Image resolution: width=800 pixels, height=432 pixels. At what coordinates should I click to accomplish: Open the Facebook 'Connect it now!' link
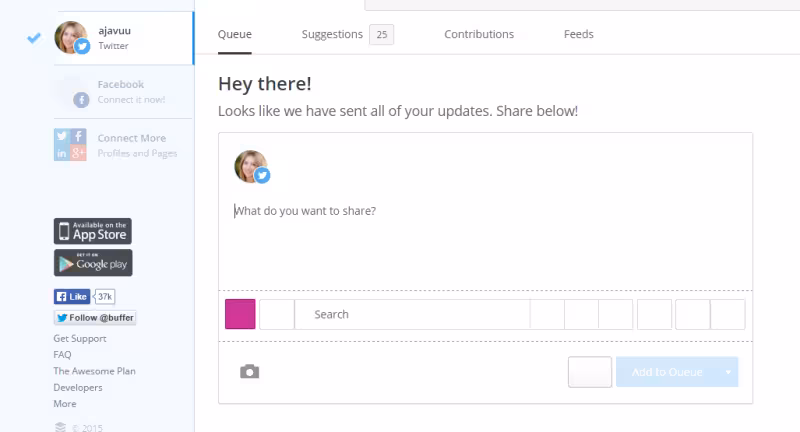coord(131,99)
